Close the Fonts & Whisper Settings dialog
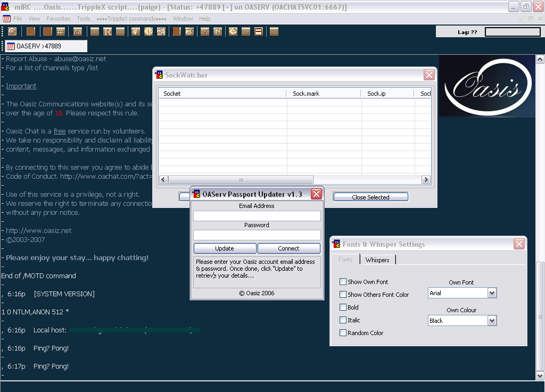Image resolution: width=545 pixels, height=392 pixels. [x=519, y=244]
